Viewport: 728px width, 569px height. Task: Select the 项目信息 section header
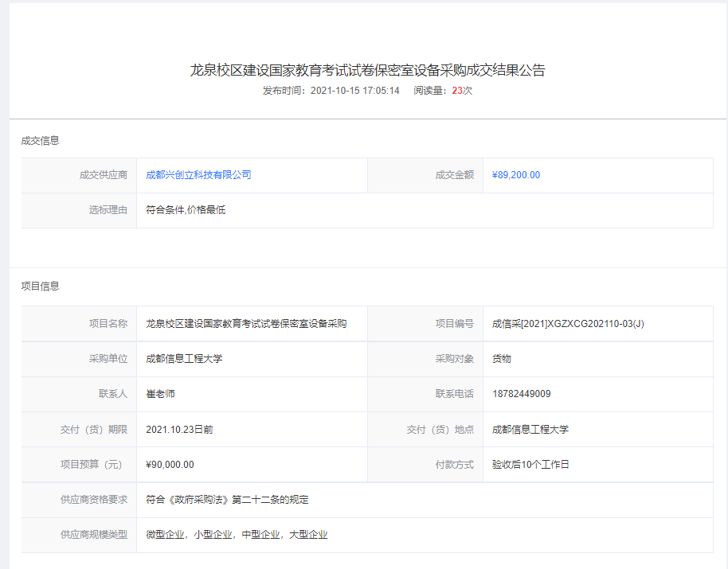(x=41, y=286)
